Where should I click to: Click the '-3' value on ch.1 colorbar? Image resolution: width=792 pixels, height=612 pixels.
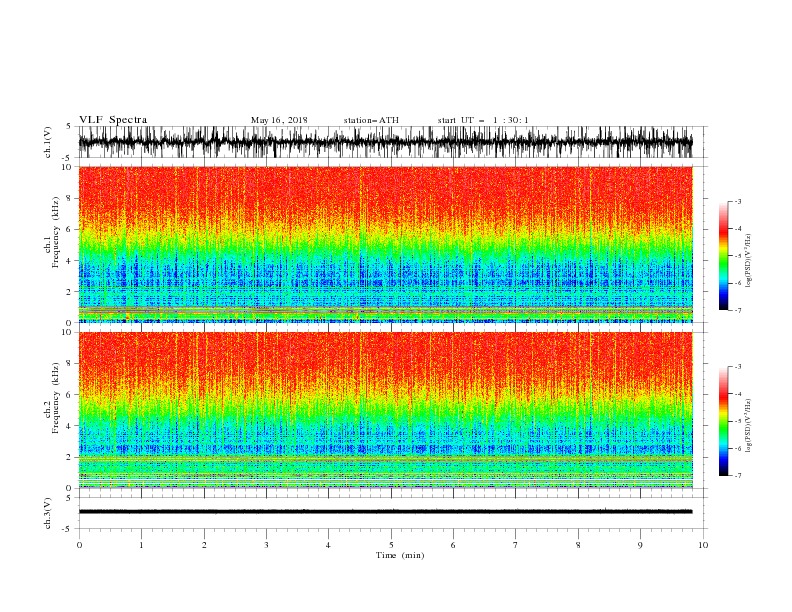point(738,201)
